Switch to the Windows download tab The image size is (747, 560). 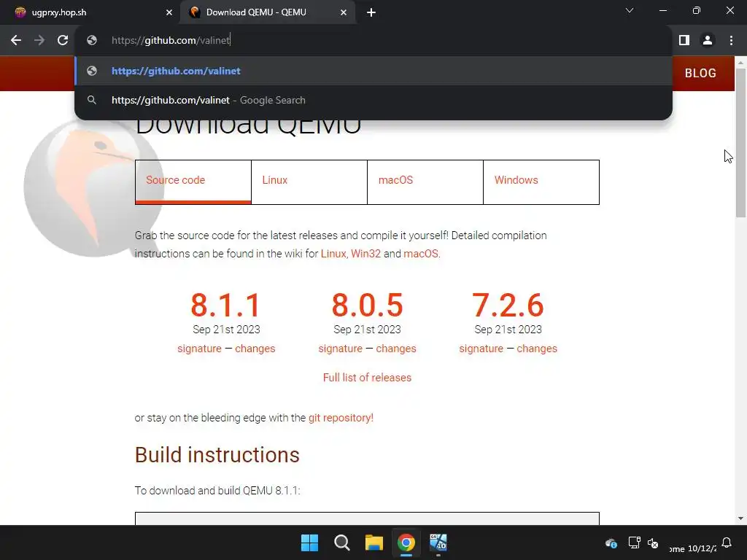(x=541, y=182)
